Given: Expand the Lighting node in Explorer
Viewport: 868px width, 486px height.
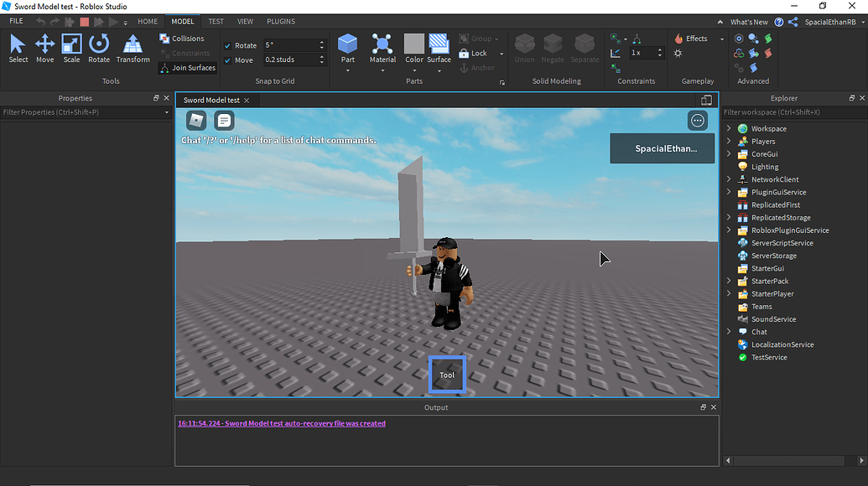Looking at the screenshot, I should tap(728, 166).
